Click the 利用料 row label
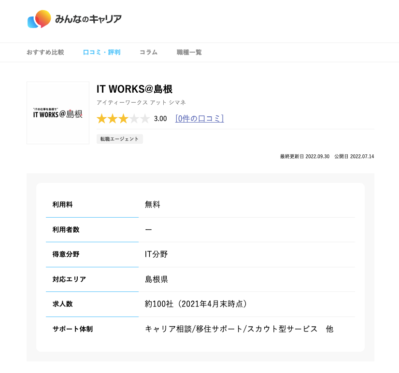This screenshot has height=373, width=399. coord(62,205)
